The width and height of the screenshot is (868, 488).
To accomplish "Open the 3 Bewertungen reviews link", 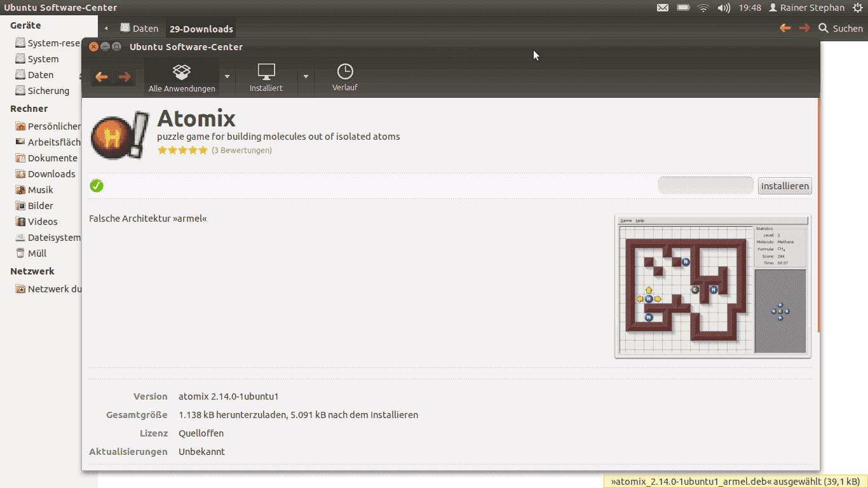I will [241, 151].
